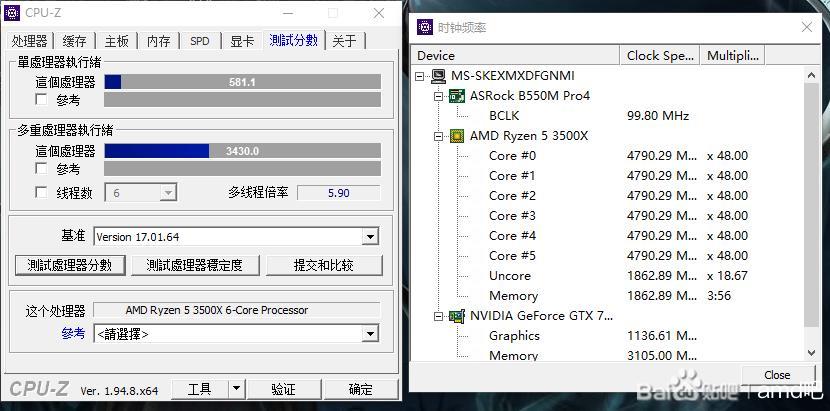Click the 确定 button

click(x=361, y=389)
